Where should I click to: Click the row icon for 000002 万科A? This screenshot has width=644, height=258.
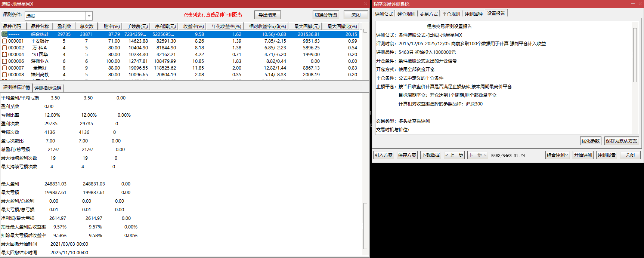coord(4,48)
